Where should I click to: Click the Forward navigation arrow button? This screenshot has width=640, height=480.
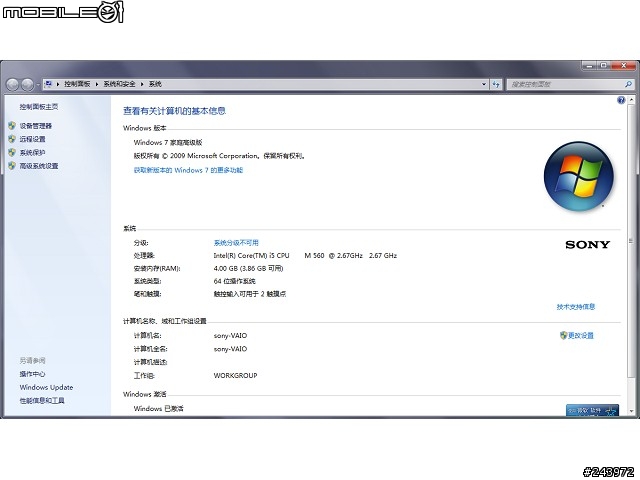(x=27, y=84)
